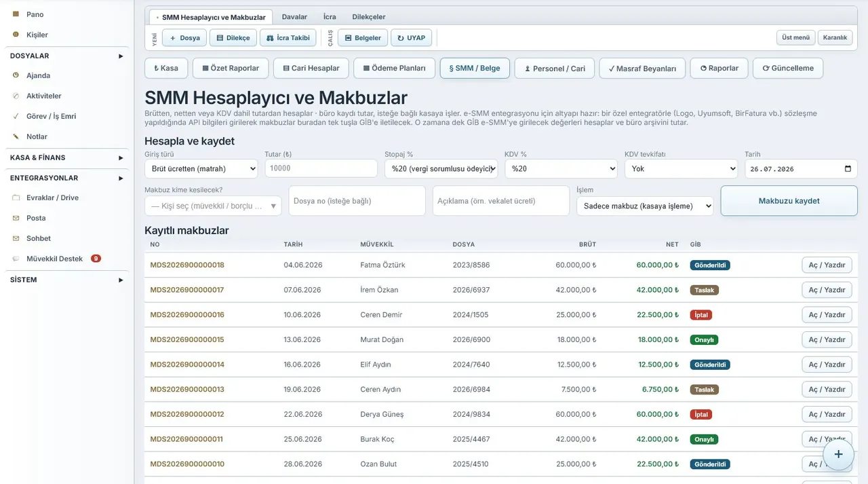Open SMM / Belge section
This screenshot has height=484, width=868.
point(475,68)
